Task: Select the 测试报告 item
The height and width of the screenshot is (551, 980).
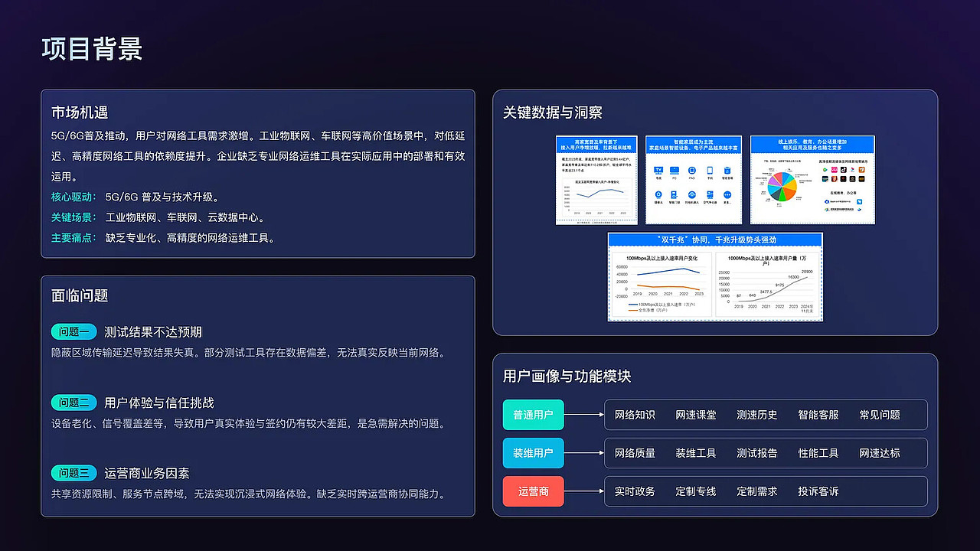Action: click(757, 453)
